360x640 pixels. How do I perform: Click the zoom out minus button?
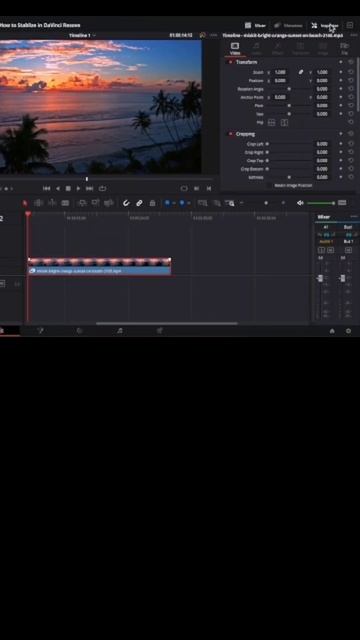(241, 203)
